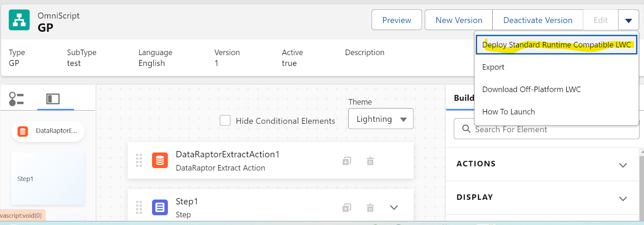The height and width of the screenshot is (225, 644).
Task: Click the 'DataRaptor Extract Action' subtitle
Action: click(221, 168)
